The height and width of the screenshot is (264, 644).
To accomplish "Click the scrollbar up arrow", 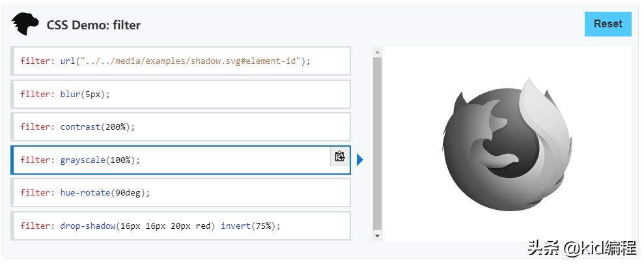I will click(377, 52).
